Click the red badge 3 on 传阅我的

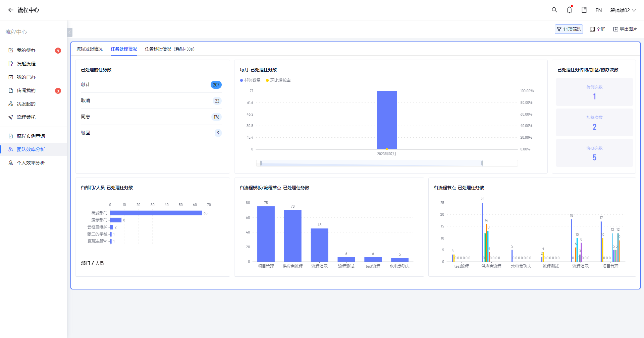click(58, 91)
